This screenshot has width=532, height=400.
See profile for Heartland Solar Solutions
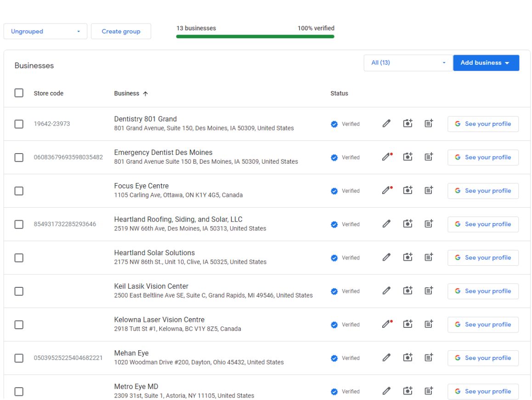point(483,258)
